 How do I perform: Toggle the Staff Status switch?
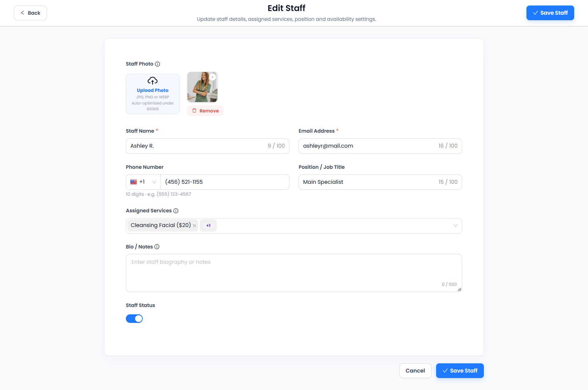point(134,319)
